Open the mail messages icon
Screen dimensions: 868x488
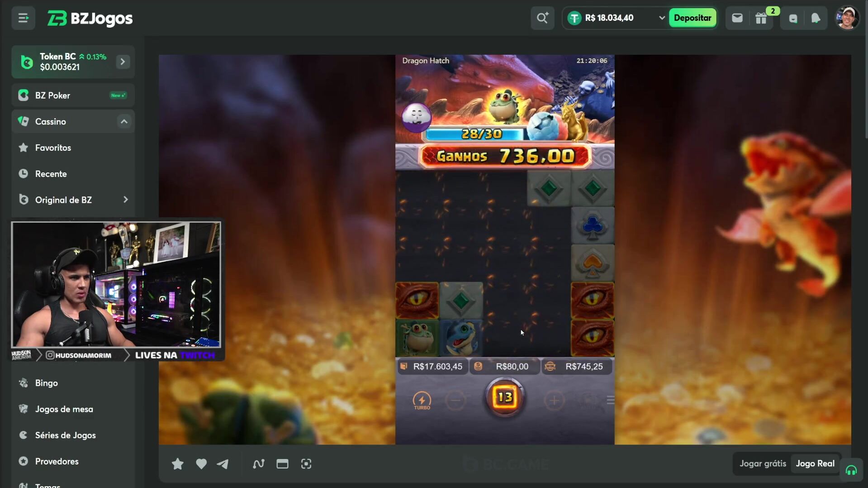737,18
